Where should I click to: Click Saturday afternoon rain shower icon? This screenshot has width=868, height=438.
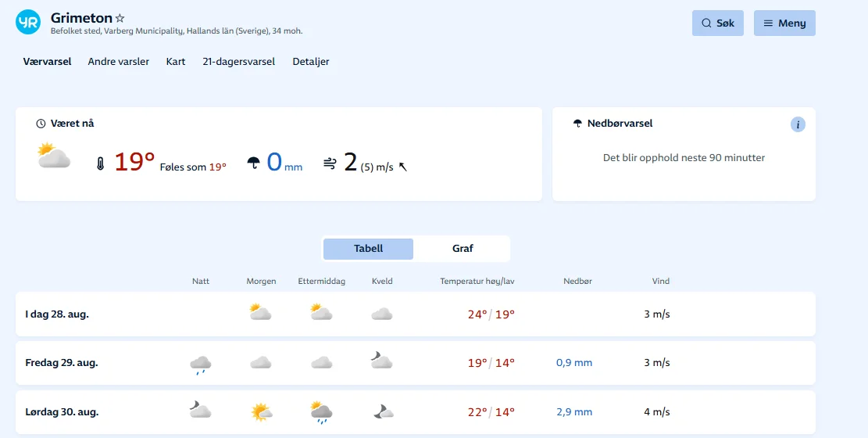tap(321, 412)
